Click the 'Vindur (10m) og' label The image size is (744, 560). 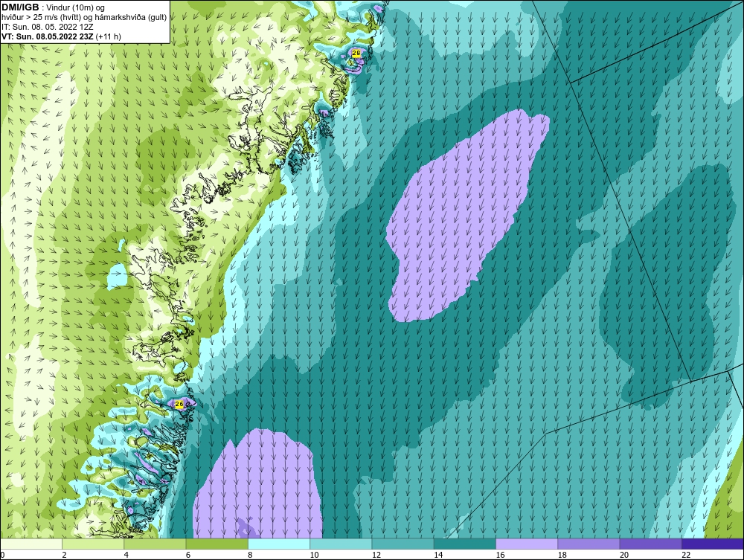point(76,7)
